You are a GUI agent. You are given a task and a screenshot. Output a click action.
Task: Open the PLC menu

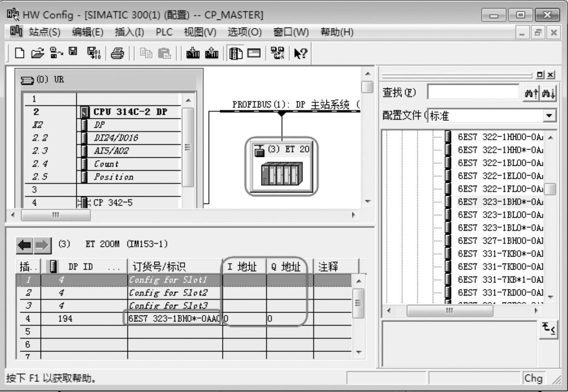tap(164, 32)
